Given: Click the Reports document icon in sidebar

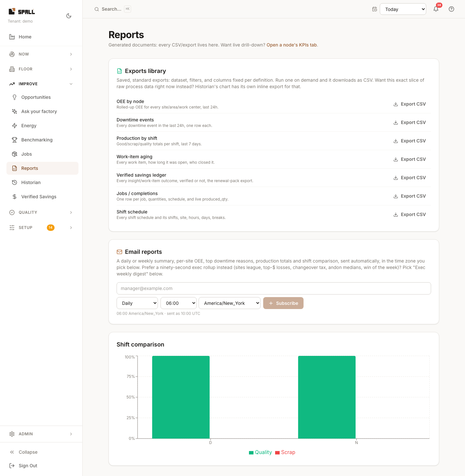Looking at the screenshot, I should 15,168.
